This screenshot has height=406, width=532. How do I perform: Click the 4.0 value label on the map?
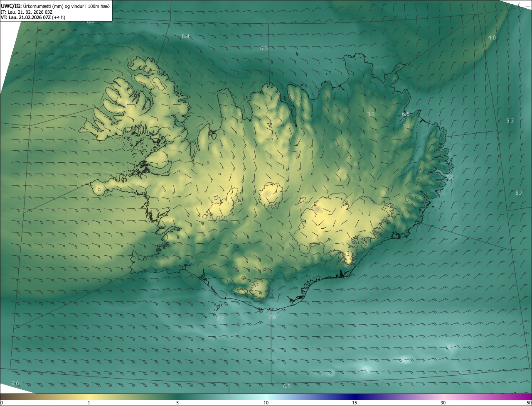coord(492,38)
